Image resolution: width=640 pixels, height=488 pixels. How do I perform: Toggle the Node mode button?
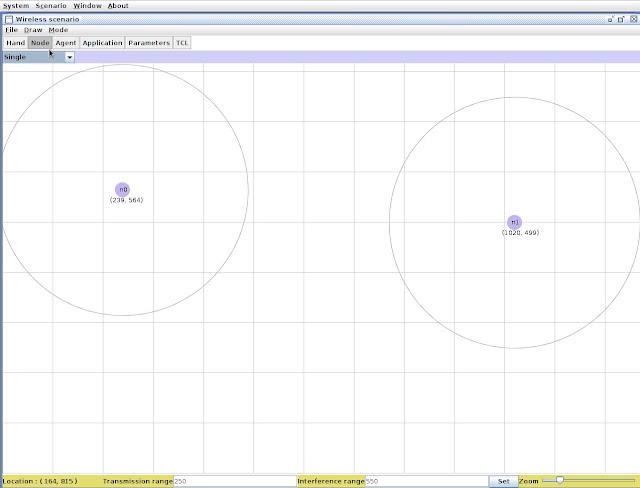40,43
